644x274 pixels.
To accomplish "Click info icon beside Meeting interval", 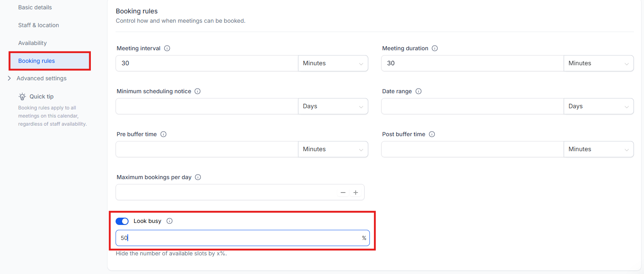I will click(167, 48).
